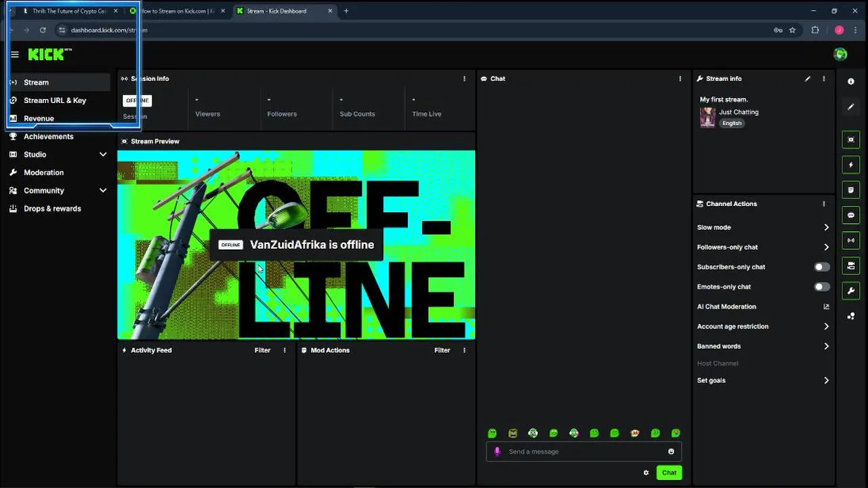Open Mod Actions three-dot menu

464,350
